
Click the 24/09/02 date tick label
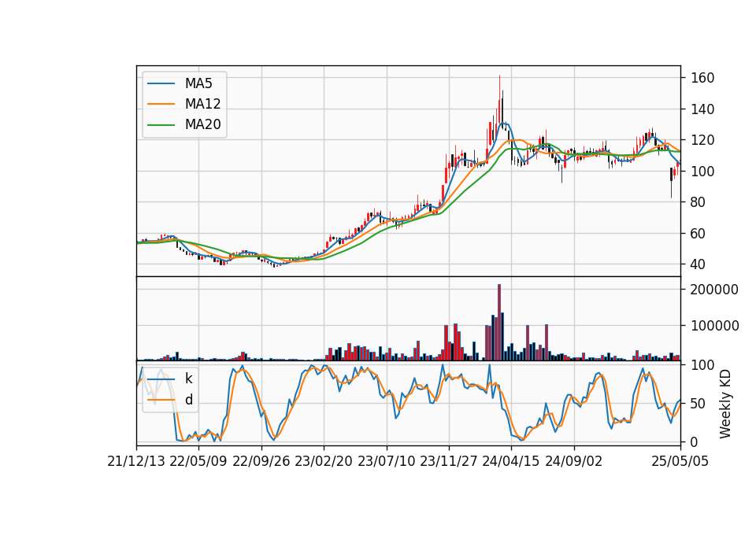coord(574,461)
